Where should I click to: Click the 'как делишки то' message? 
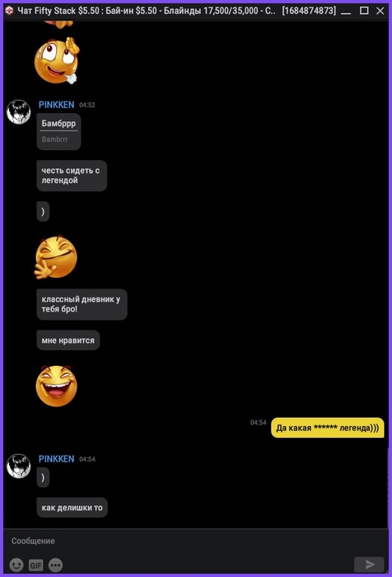click(72, 508)
